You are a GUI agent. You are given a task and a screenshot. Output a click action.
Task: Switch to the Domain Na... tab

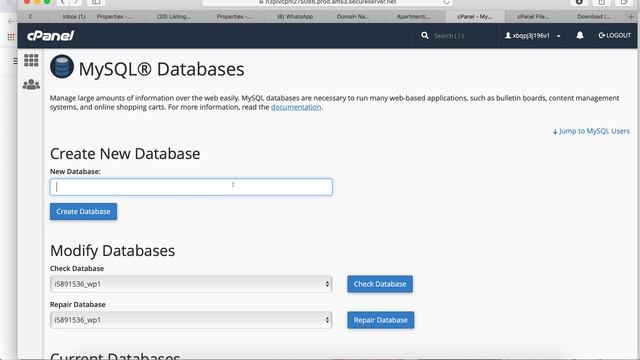click(x=353, y=17)
